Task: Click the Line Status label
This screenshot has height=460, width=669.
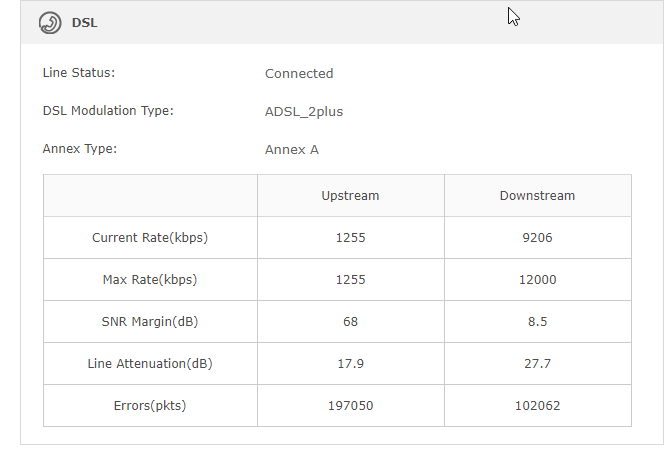Action: coord(79,73)
